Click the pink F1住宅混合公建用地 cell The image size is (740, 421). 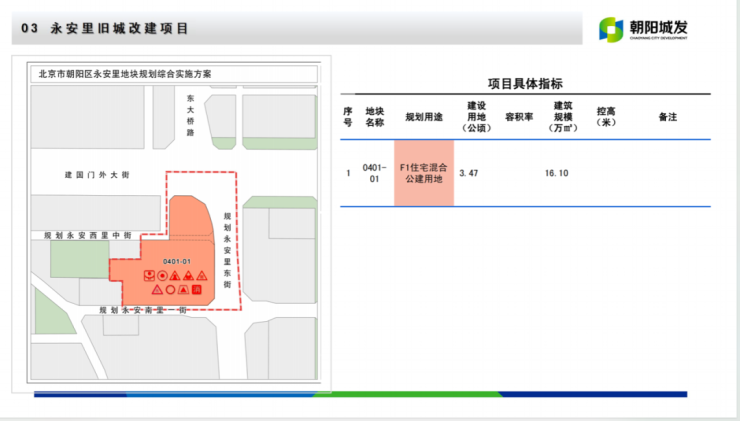click(423, 173)
